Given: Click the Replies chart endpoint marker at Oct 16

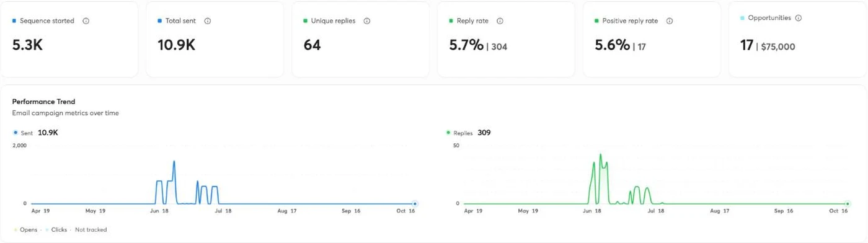Looking at the screenshot, I should (848, 203).
